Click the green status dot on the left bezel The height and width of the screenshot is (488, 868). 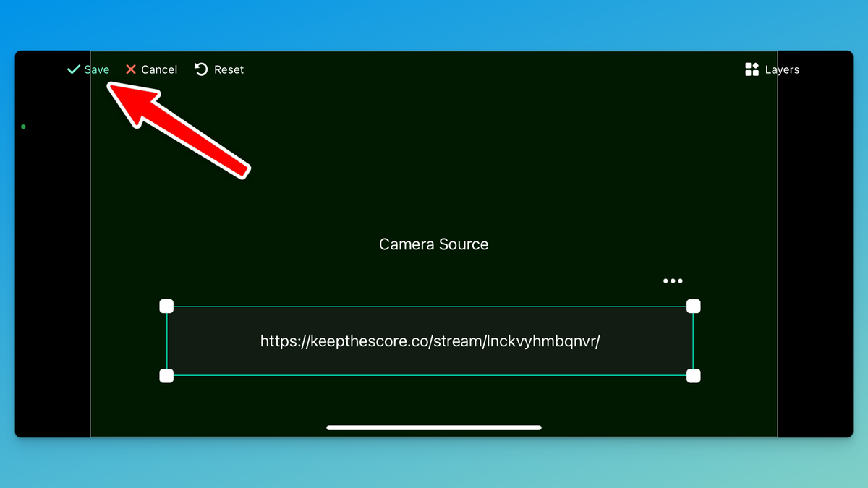(x=23, y=126)
